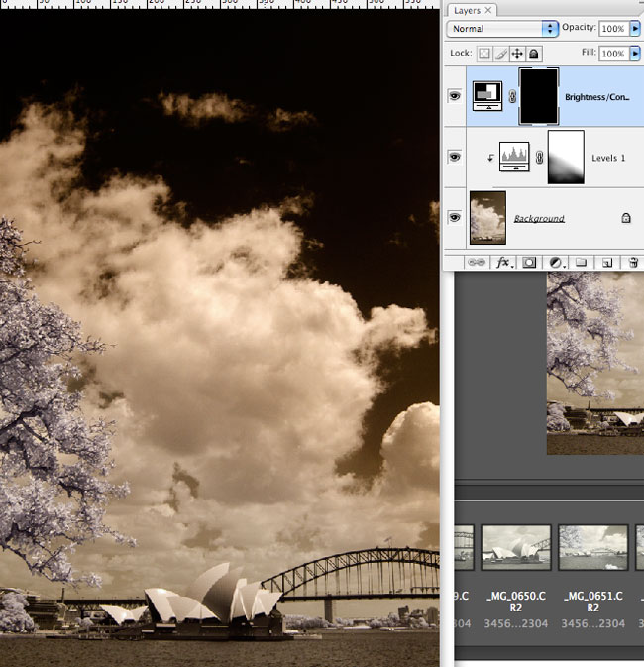Expand the Fill slider arrow
The height and width of the screenshot is (667, 644).
coord(636,54)
